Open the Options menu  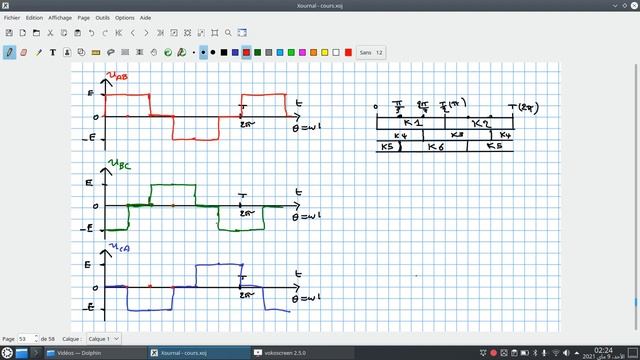pyautogui.click(x=124, y=18)
